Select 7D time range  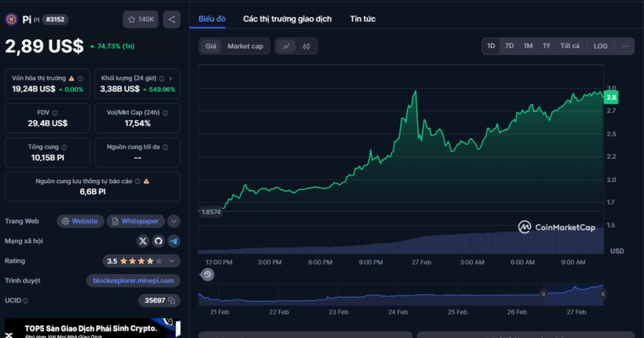[x=509, y=46]
